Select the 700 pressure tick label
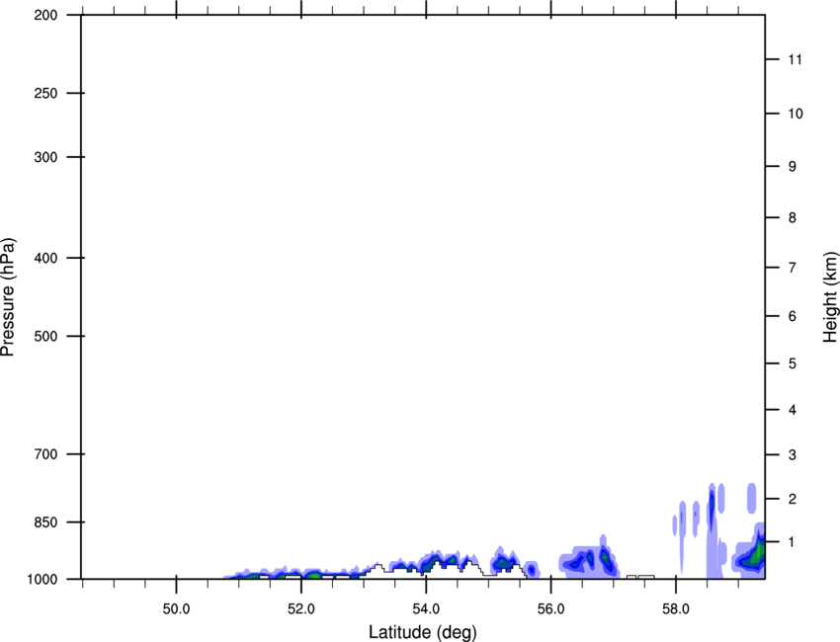 point(45,454)
